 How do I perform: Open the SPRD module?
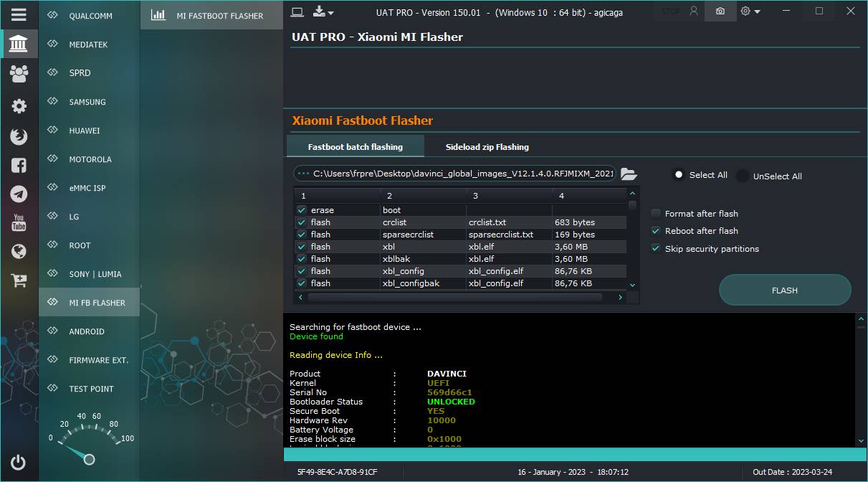coord(90,73)
